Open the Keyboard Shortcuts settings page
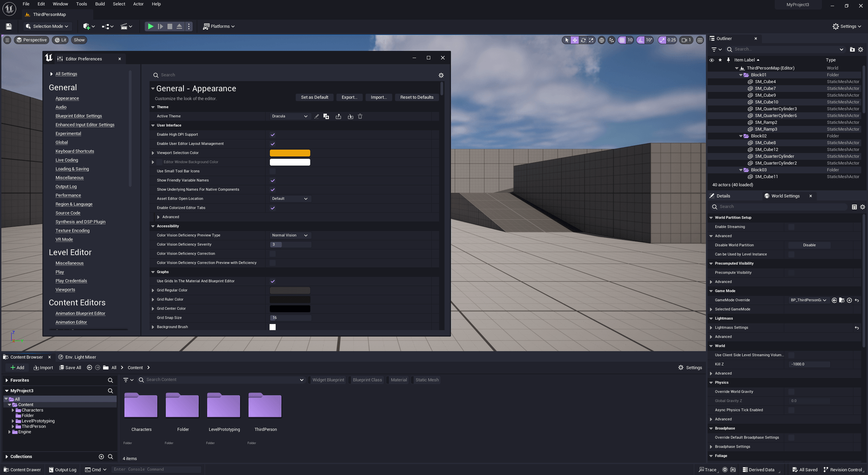Viewport: 868px width, 475px height. pyautogui.click(x=75, y=151)
